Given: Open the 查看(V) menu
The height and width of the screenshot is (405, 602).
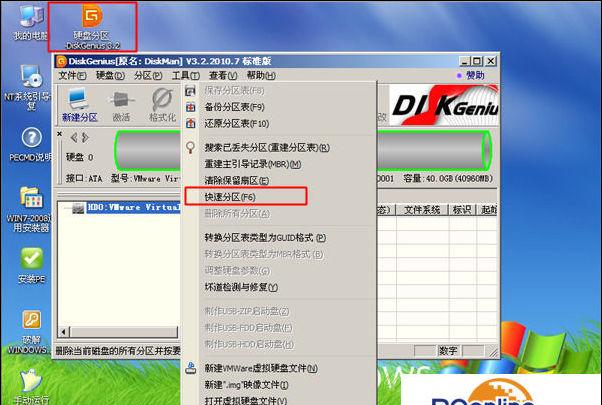Looking at the screenshot, I should coord(223,75).
